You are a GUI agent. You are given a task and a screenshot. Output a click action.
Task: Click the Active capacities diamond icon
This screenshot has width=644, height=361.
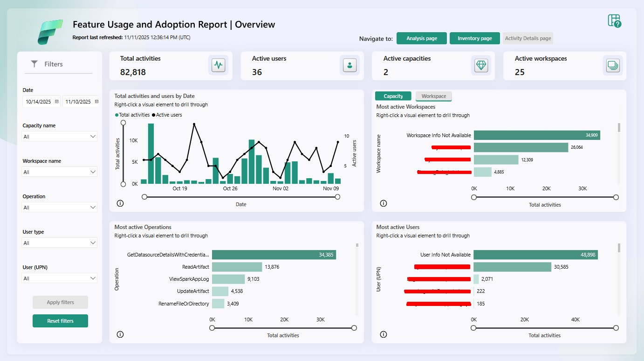pos(481,65)
